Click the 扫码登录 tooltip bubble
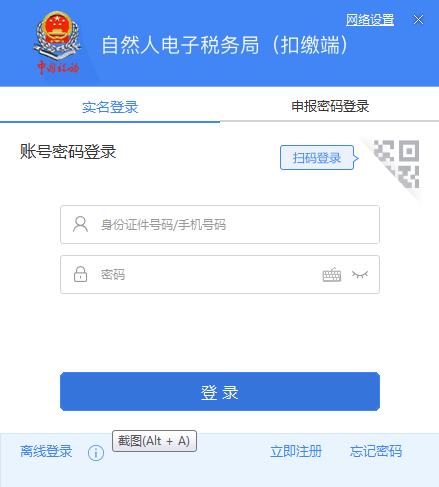439x487 pixels. point(317,158)
